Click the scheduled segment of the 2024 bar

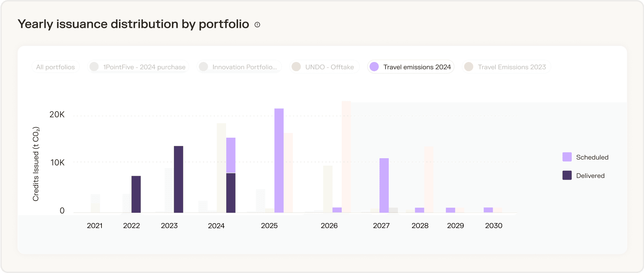(x=231, y=155)
